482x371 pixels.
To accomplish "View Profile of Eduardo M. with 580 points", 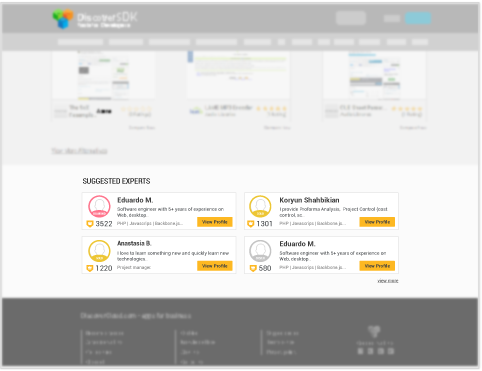I will tap(377, 266).
